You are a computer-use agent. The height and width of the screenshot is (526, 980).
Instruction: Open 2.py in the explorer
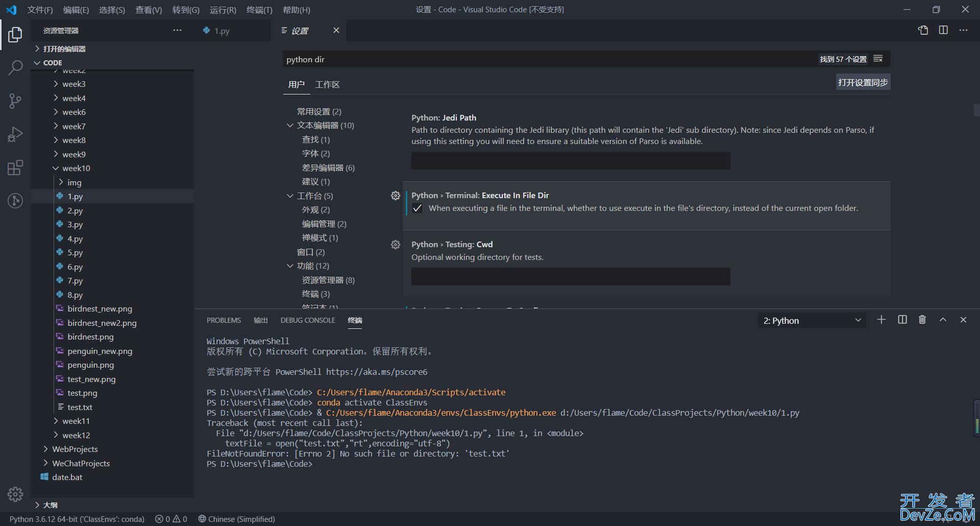coord(75,210)
